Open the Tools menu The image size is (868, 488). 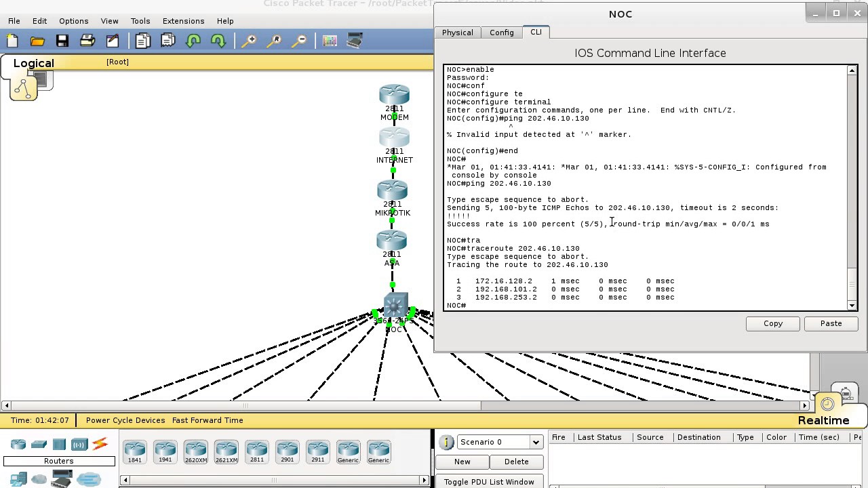tap(140, 21)
